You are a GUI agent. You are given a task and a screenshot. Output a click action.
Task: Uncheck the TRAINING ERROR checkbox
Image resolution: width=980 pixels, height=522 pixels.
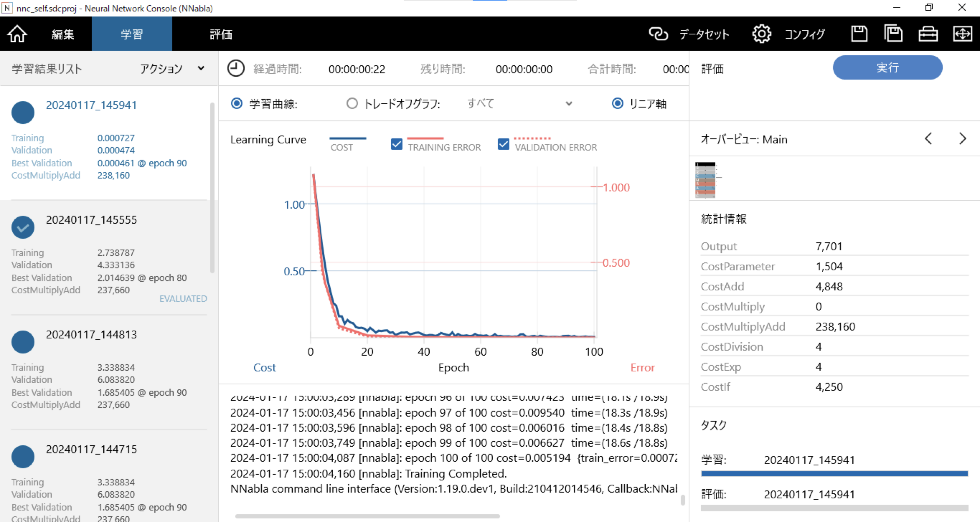click(x=396, y=144)
